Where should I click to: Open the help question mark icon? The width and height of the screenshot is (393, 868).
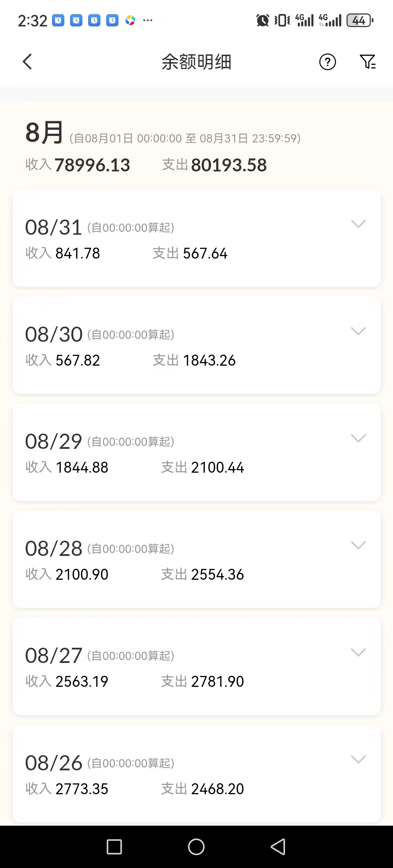point(327,62)
